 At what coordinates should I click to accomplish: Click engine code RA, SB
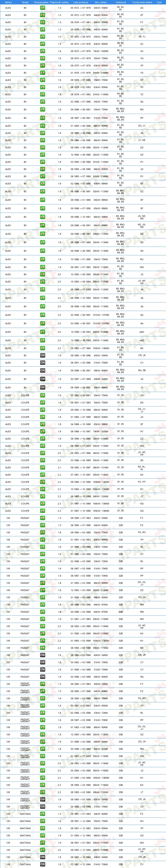click(x=142, y=371)
